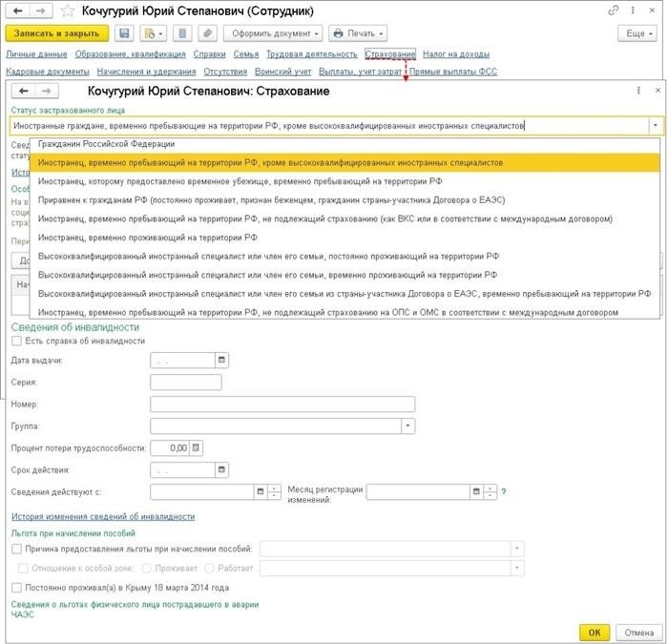Check Постоянно проживал(а) в Крыму 18 марта 2014

(x=16, y=588)
